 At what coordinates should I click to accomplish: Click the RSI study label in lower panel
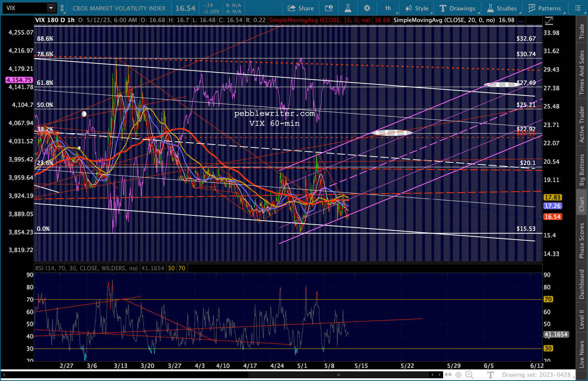pos(86,268)
